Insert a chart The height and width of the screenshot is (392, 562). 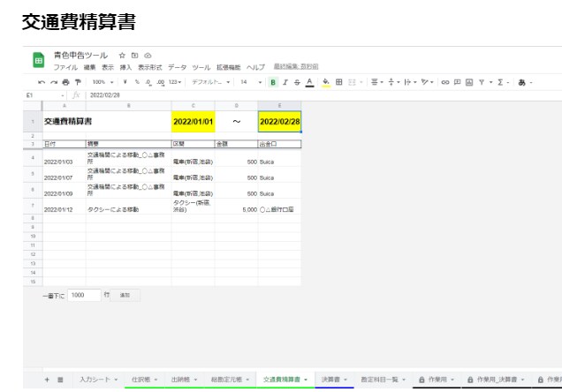[x=469, y=82]
